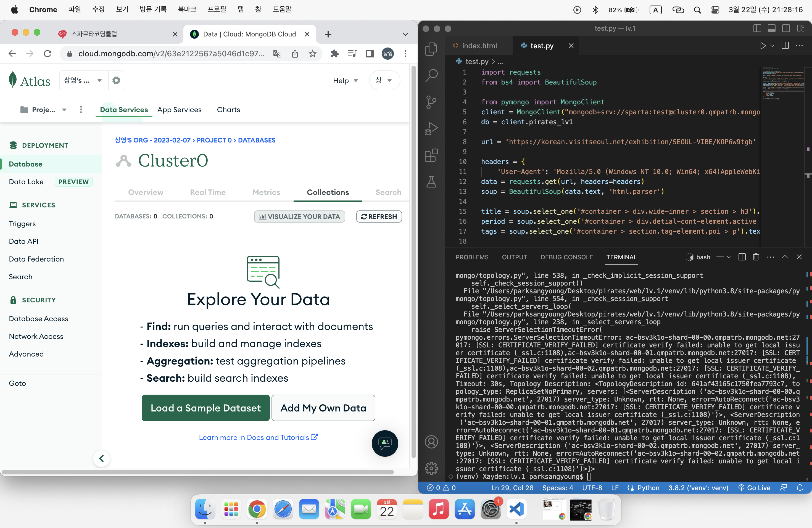812x528 pixels.
Task: Toggle VS Code bottom panel layout
Action: pyautogui.click(x=772, y=28)
